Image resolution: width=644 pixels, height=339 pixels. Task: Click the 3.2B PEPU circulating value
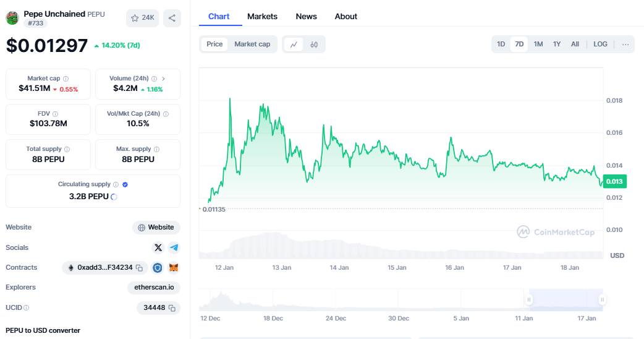tap(89, 197)
